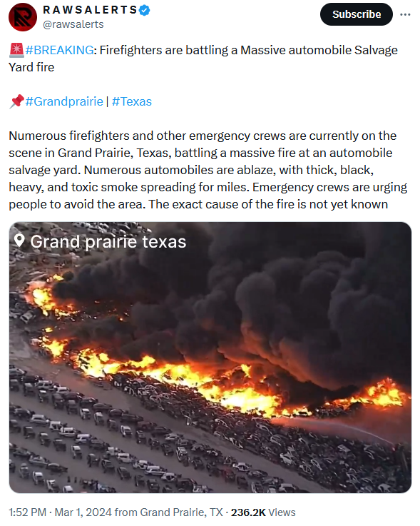Click the location pin icon on video
Viewport: 420px width, 526px height.
(19, 241)
